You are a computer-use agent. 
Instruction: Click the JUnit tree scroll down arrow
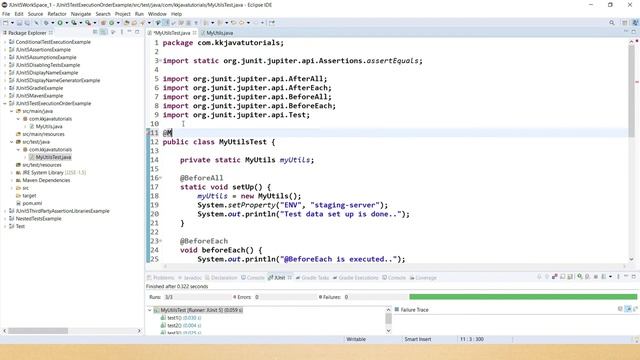pyautogui.click(x=388, y=331)
